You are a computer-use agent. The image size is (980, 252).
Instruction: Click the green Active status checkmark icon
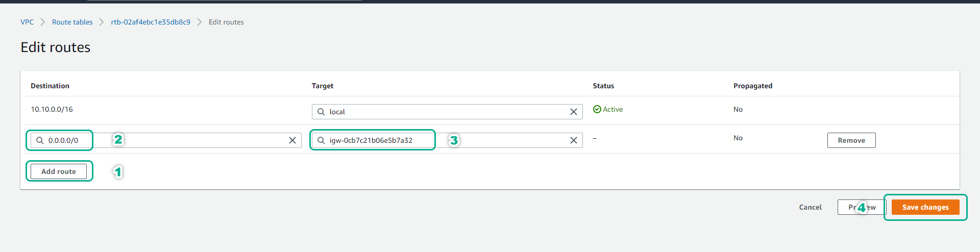(x=597, y=109)
